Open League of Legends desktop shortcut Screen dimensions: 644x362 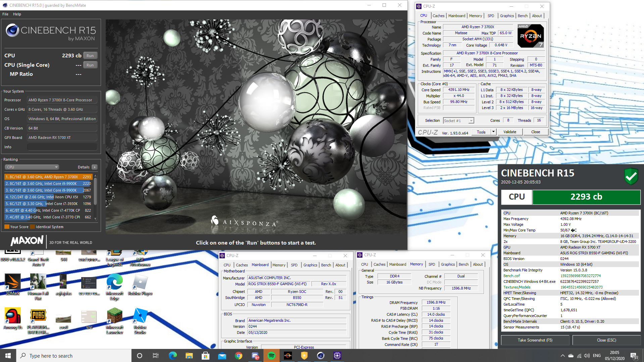(x=114, y=258)
